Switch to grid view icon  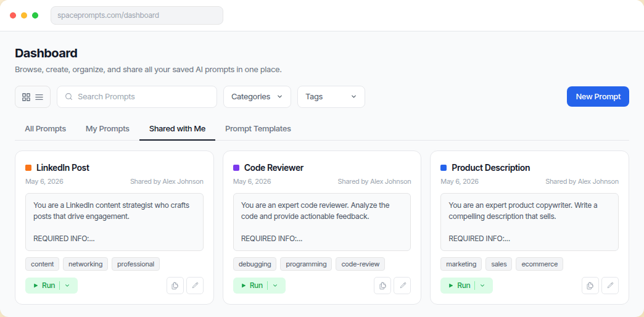[x=27, y=97]
